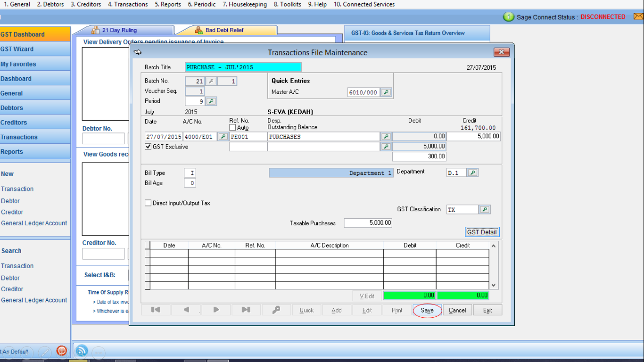Go to the first record

click(156, 310)
